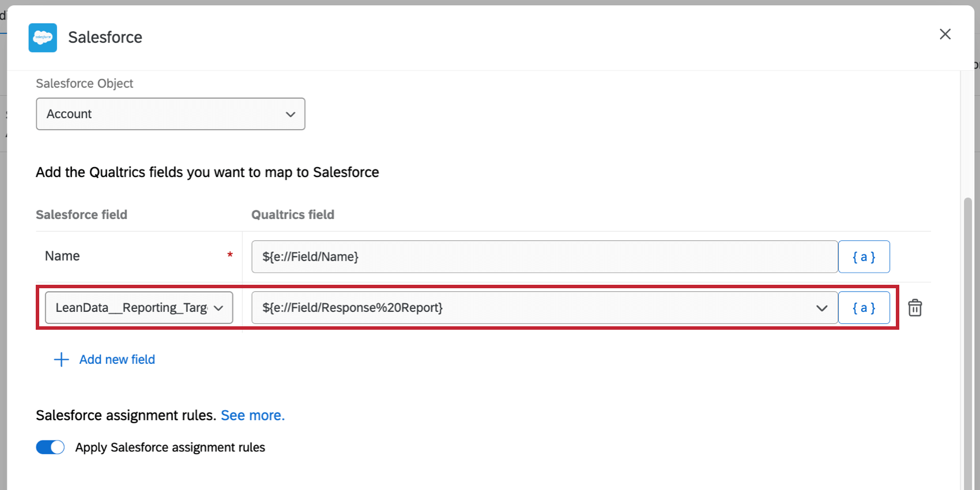980x490 pixels.
Task: Click the dialog's vertical scrollbar
Action: [968, 346]
